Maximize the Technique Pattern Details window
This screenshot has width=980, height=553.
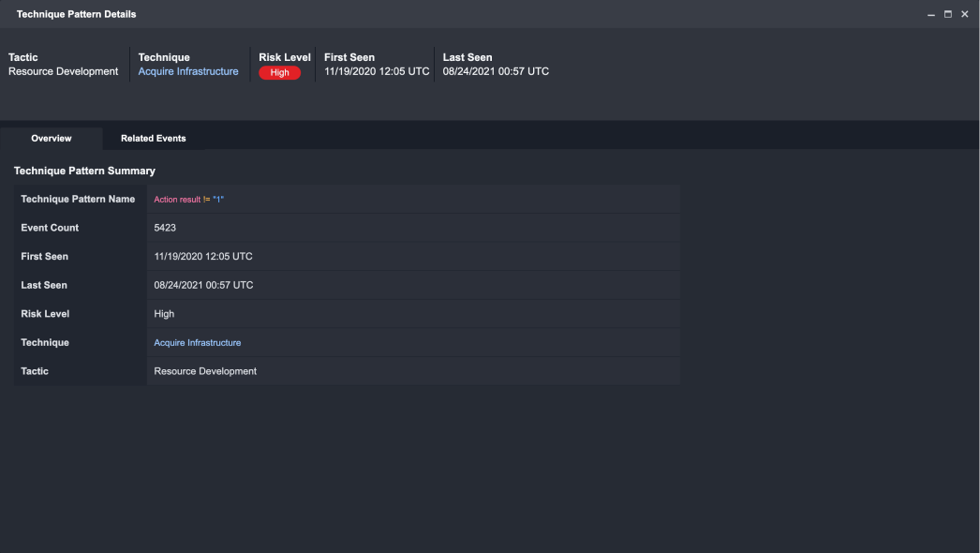(x=947, y=14)
